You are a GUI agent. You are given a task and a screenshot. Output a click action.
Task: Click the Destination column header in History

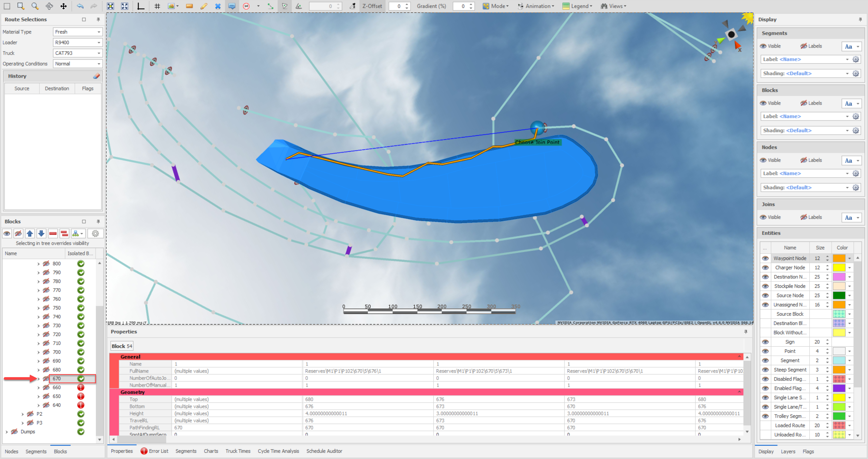click(x=57, y=89)
